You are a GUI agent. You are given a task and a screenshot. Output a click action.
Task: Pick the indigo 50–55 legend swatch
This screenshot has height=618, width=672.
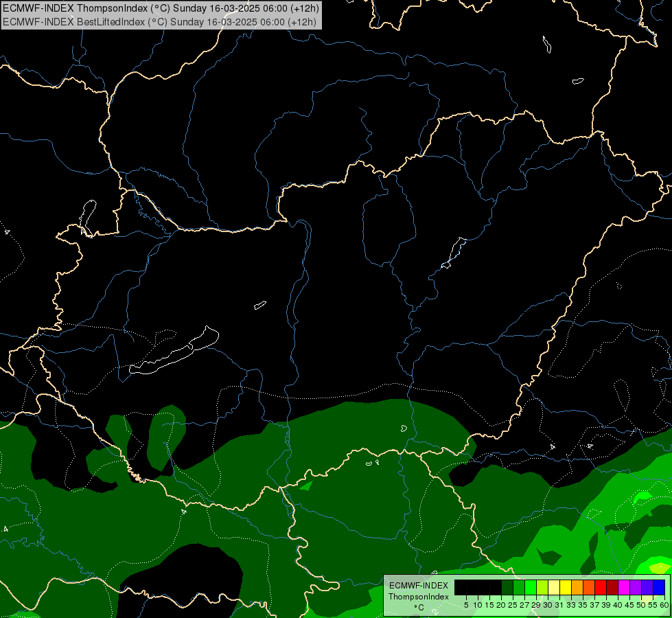tap(647, 587)
